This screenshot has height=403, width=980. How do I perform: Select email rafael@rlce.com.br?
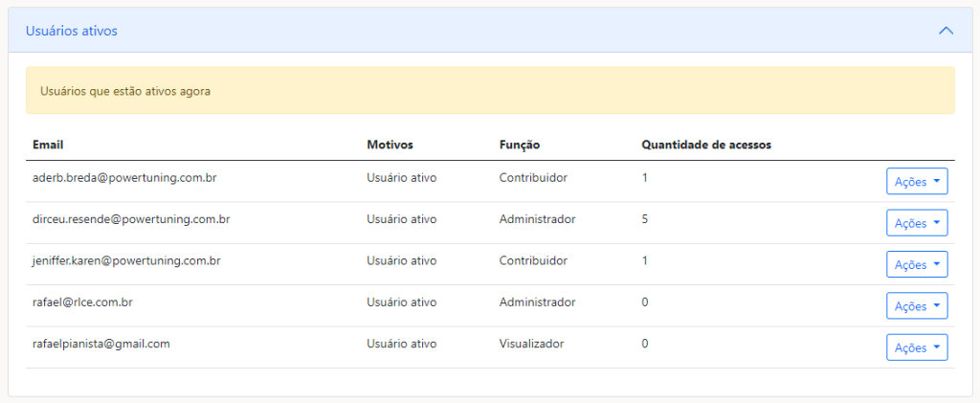(82, 302)
